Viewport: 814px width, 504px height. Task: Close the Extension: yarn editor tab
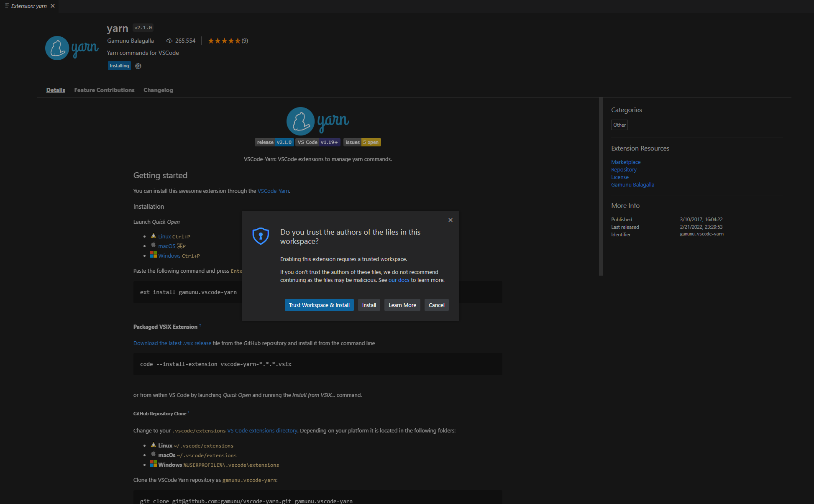click(x=53, y=6)
